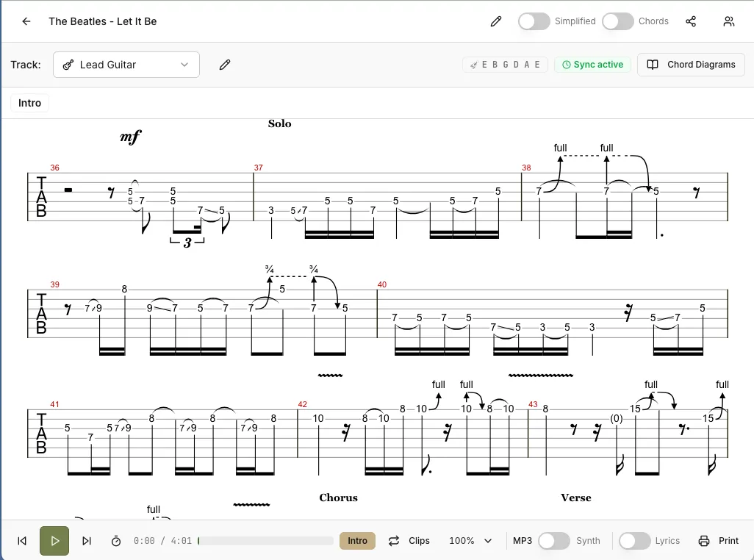Click measure number 37
Screen dimensions: 754x560
259,168
